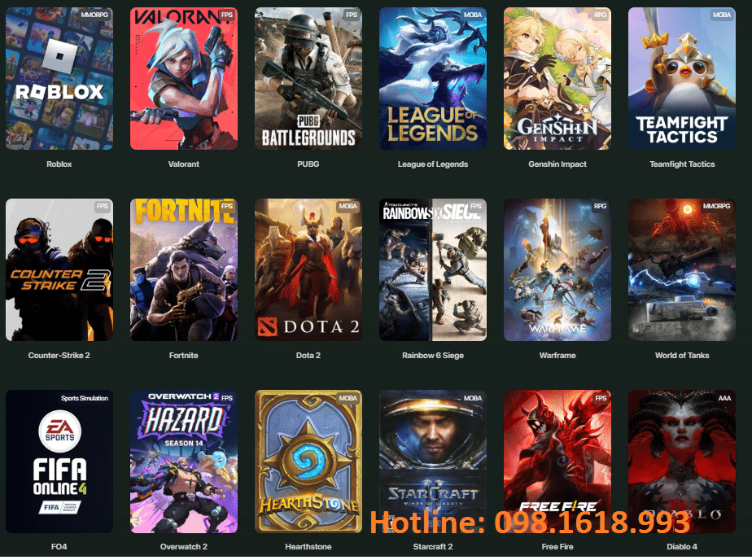
Task: Click the FPS tag on Valorant
Action: [x=227, y=15]
